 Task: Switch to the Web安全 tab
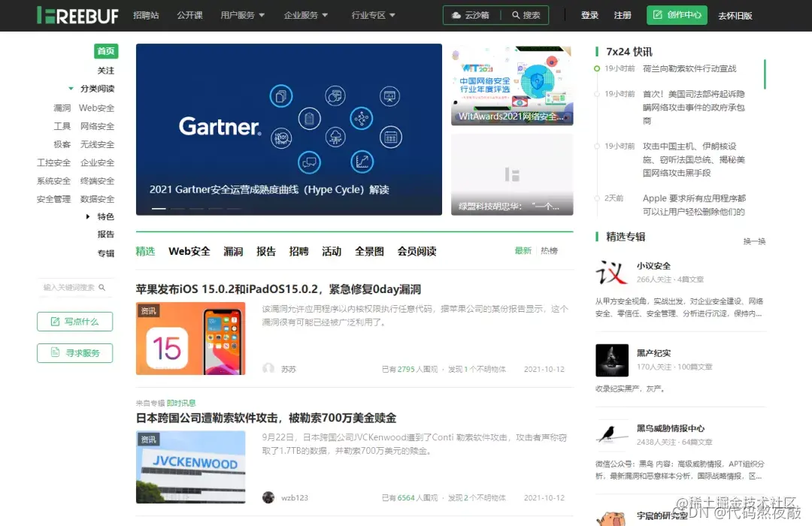189,251
